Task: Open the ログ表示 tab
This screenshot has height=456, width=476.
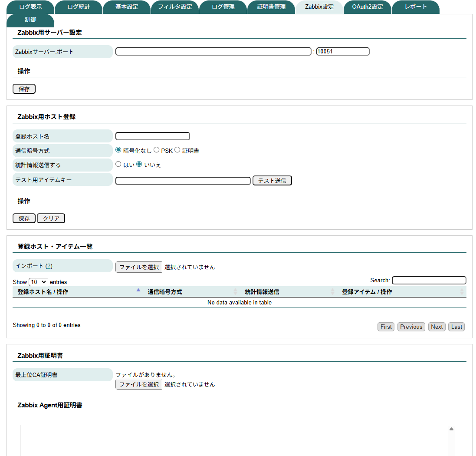Action: pos(30,7)
